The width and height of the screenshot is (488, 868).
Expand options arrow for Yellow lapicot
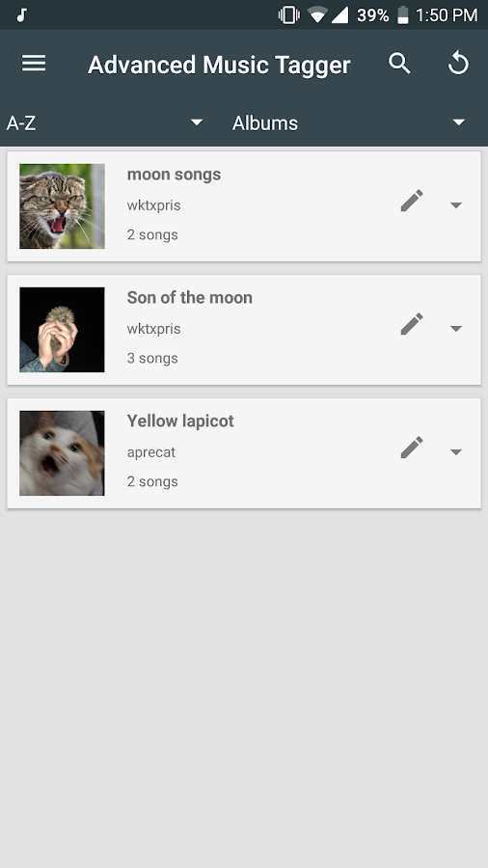coord(456,452)
